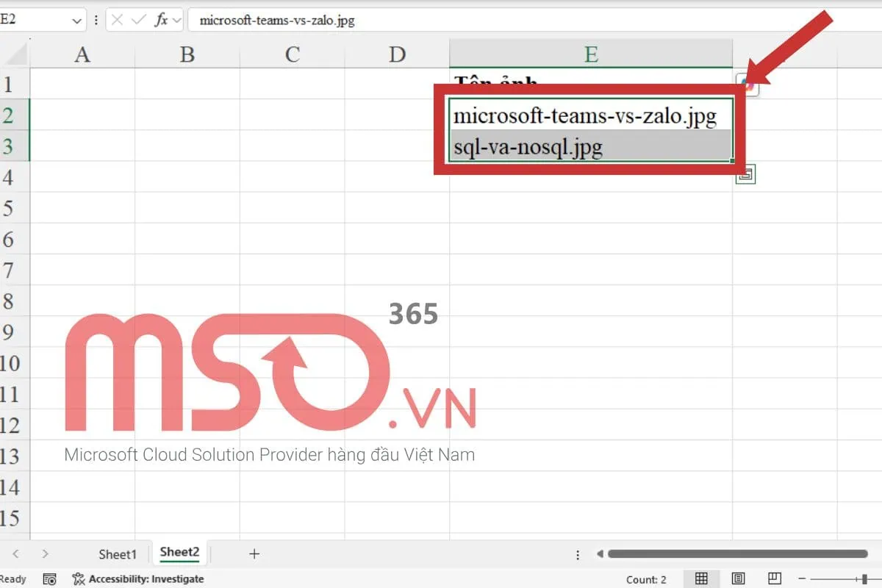Click the zoom slider handle
The image size is (882, 588).
point(864,578)
